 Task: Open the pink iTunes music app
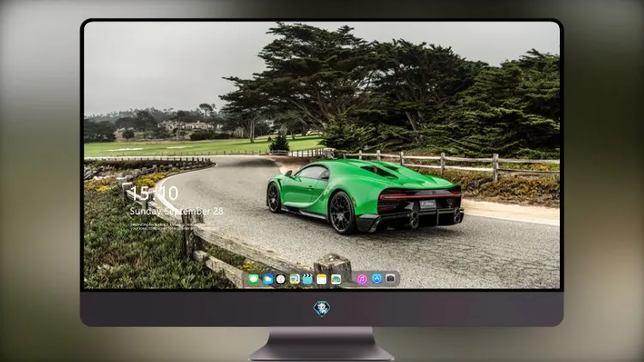click(361, 279)
